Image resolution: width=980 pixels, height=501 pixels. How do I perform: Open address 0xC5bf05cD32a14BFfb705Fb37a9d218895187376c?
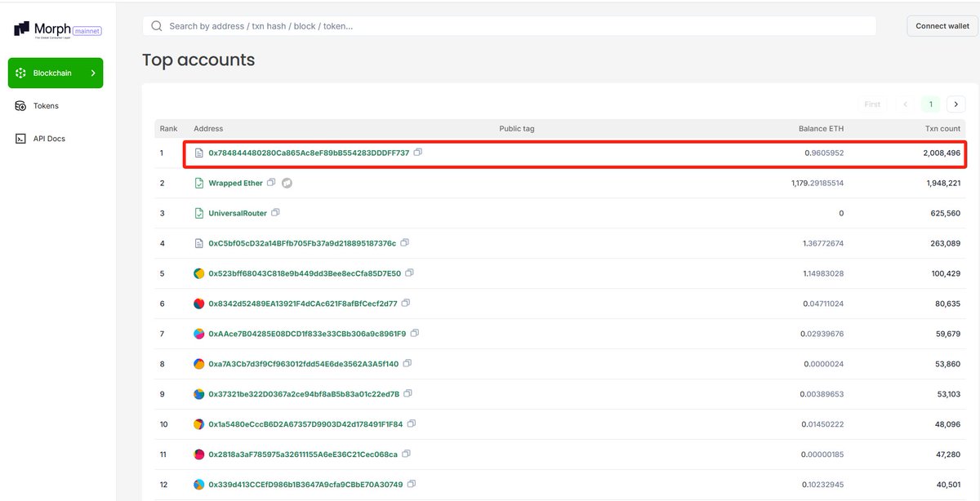coord(302,243)
